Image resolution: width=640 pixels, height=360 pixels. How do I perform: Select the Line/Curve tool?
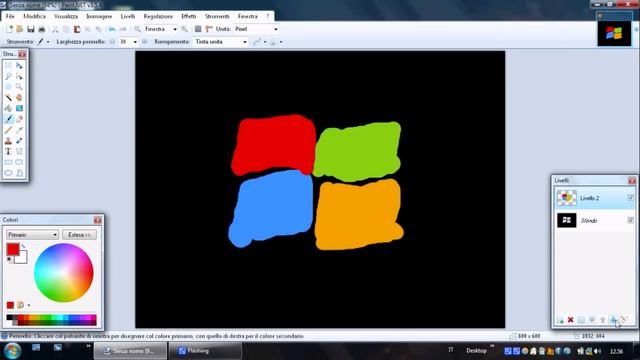[19, 151]
